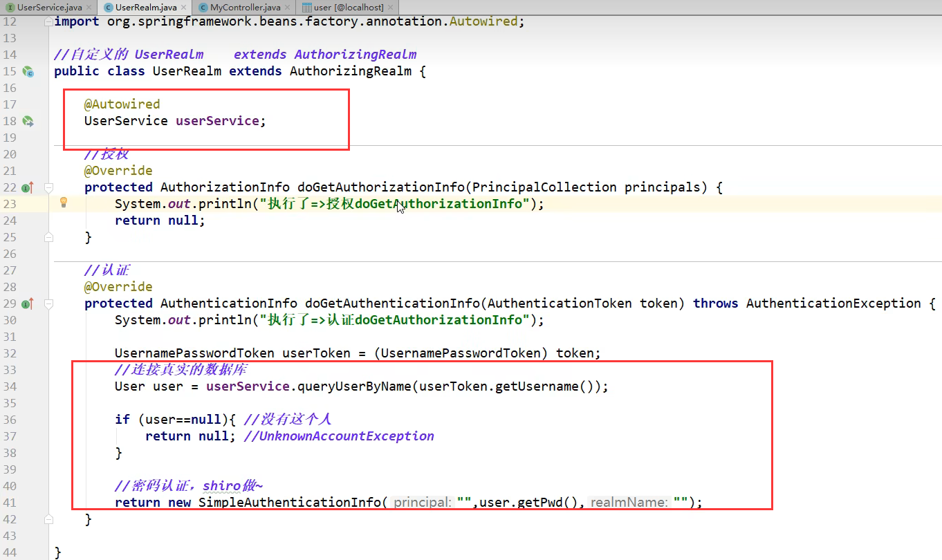
Task: Click the userService field name on line 18
Action: (216, 121)
